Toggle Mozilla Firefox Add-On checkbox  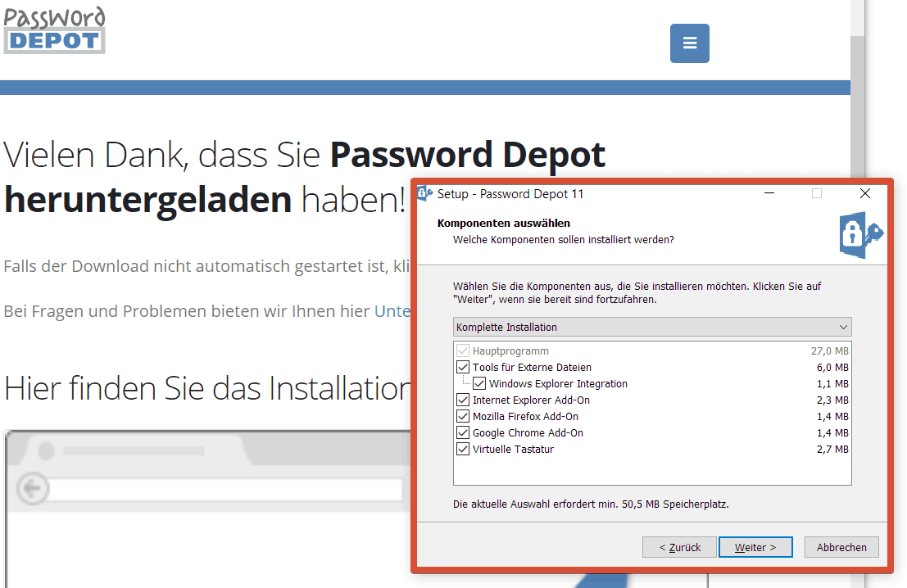click(463, 416)
